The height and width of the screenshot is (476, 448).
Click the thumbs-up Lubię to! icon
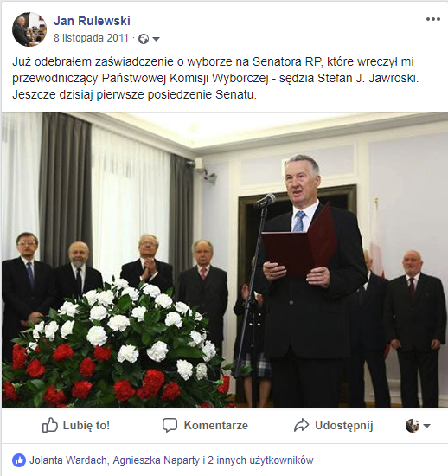pos(50,425)
